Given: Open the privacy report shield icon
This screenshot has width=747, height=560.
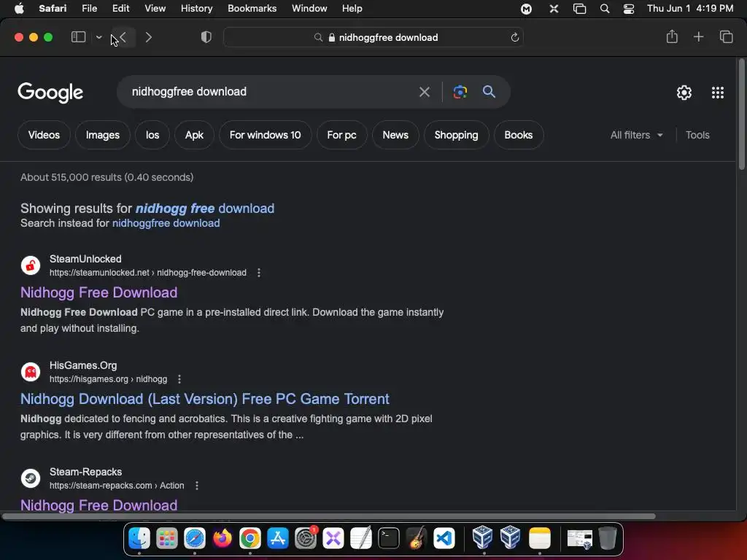Looking at the screenshot, I should 206,37.
